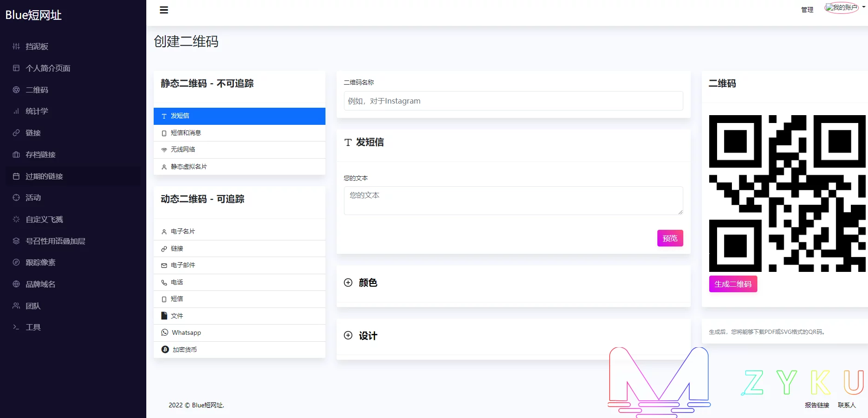Open the 报告链接 footer link

(817, 405)
